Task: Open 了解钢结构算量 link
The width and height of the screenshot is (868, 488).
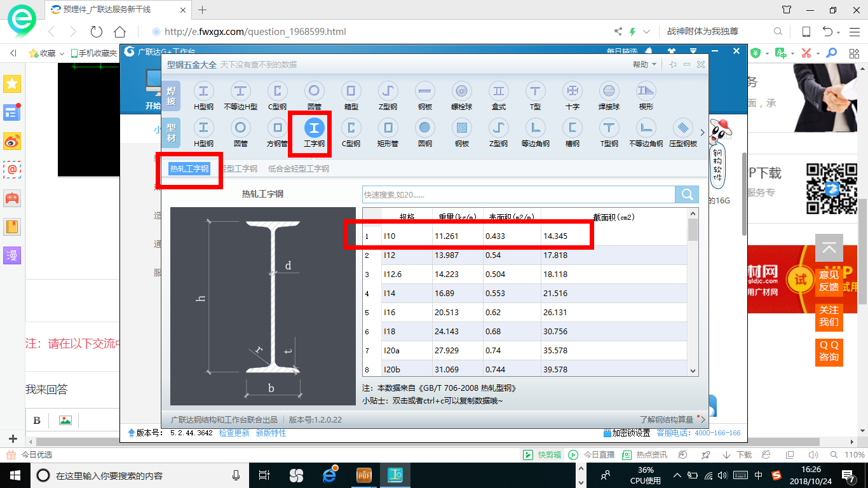Action: 667,420
